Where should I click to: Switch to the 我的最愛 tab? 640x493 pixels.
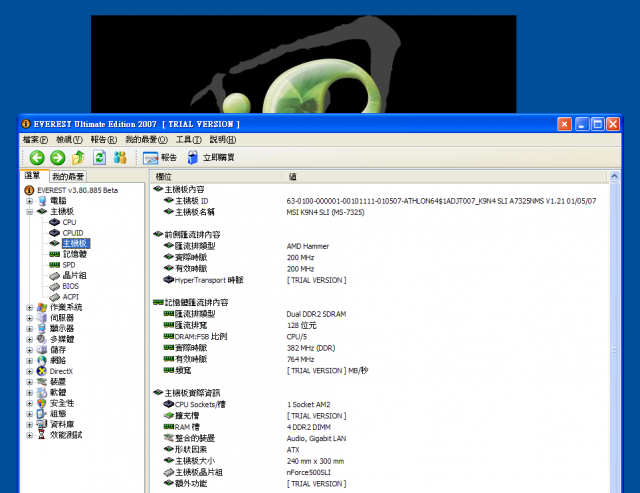pos(68,176)
